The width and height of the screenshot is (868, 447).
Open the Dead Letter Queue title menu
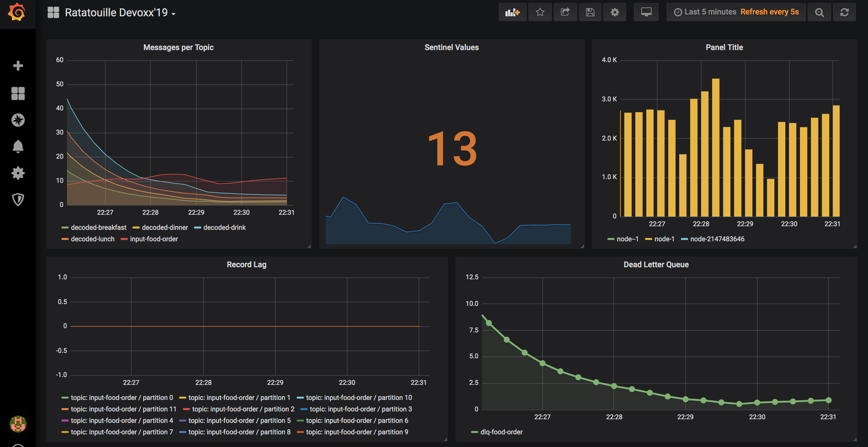(x=656, y=265)
